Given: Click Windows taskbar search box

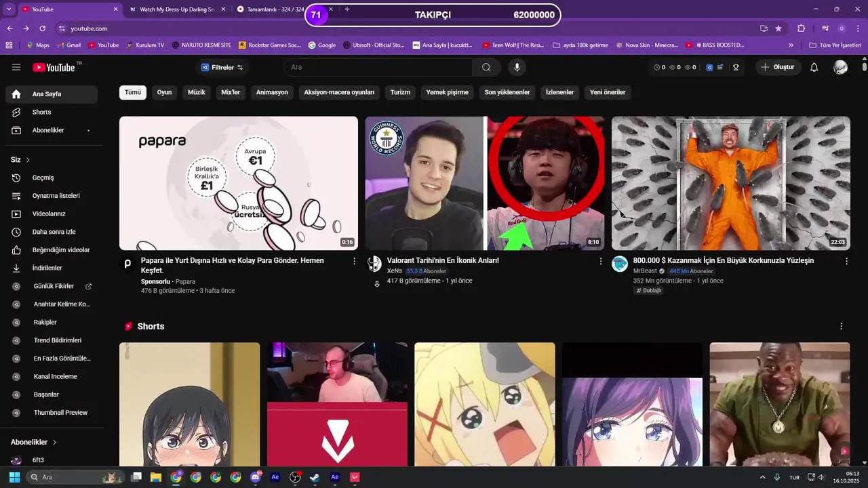Looking at the screenshot, I should tap(75, 477).
